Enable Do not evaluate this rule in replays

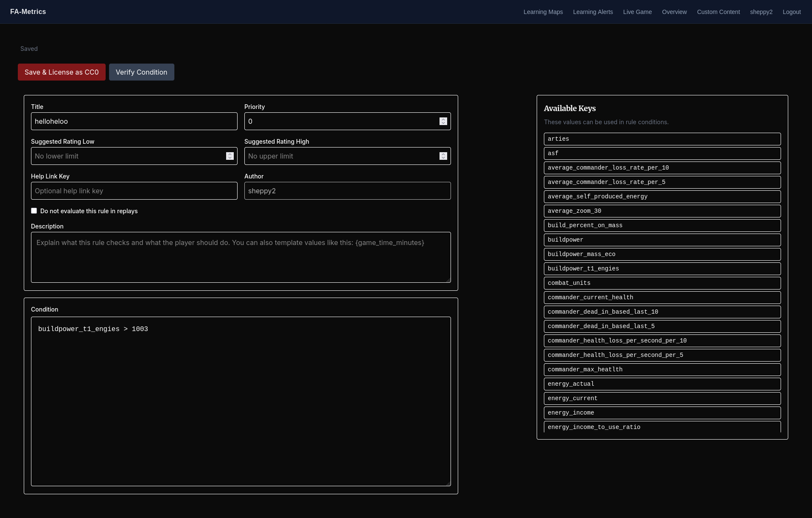(x=34, y=211)
